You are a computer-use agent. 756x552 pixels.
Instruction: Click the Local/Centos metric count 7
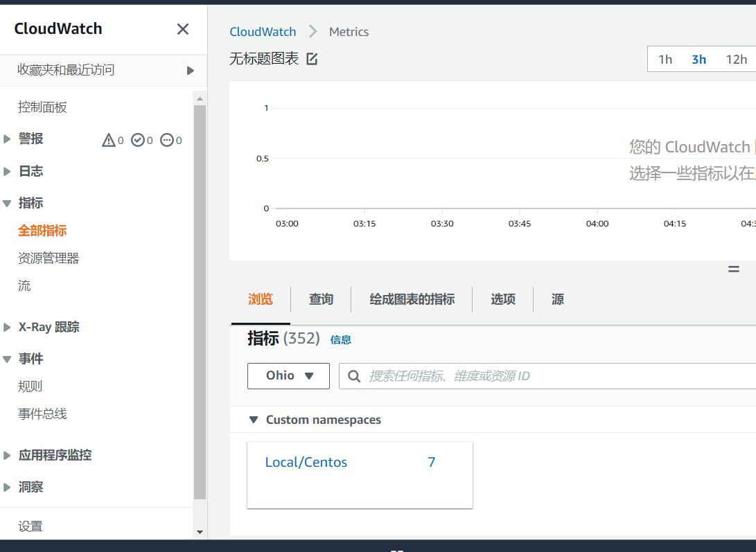[432, 463]
